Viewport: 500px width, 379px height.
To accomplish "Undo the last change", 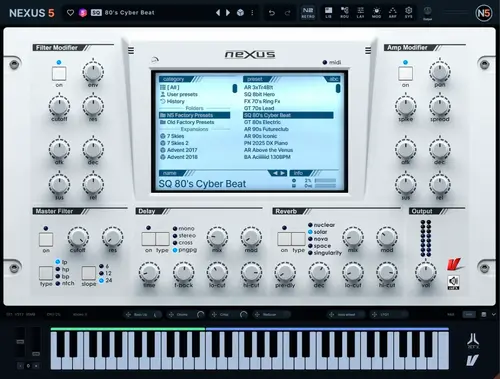I will pos(272,13).
